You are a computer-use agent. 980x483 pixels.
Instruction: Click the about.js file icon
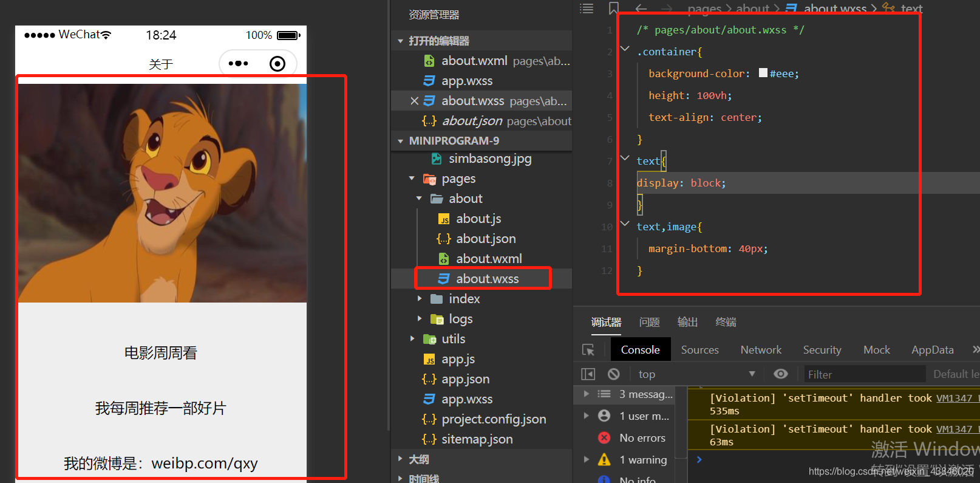coord(444,219)
